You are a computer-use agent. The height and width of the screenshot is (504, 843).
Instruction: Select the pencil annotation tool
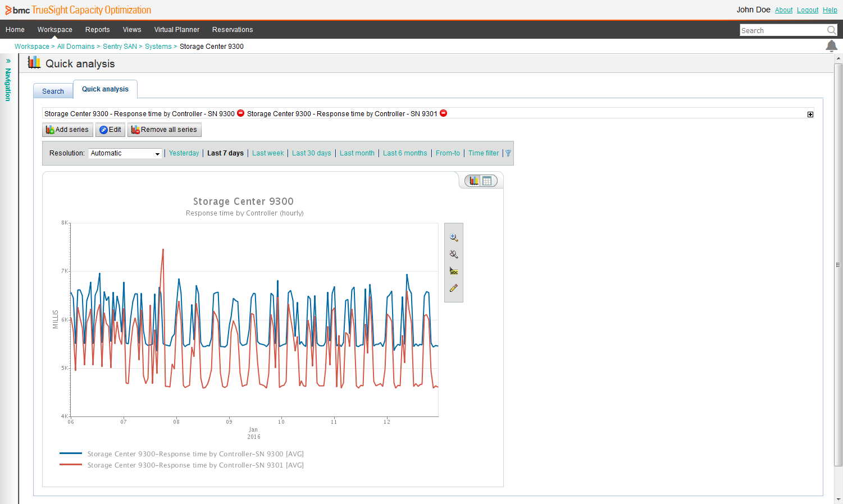click(454, 288)
